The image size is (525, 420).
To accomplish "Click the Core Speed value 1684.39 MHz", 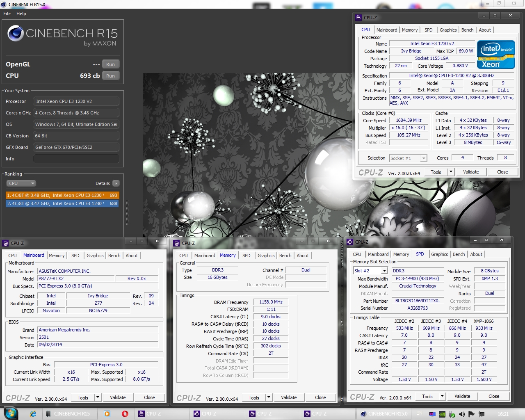I will click(409, 120).
